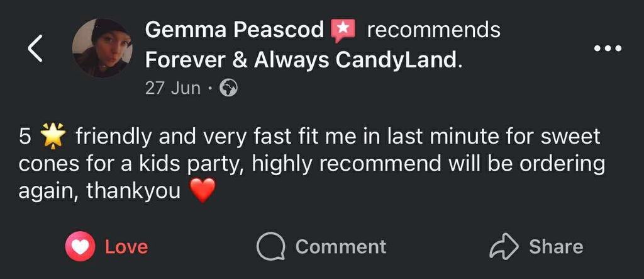Visit the Forever & Always CandyLand page
This screenshot has width=644, height=279.
click(300, 60)
